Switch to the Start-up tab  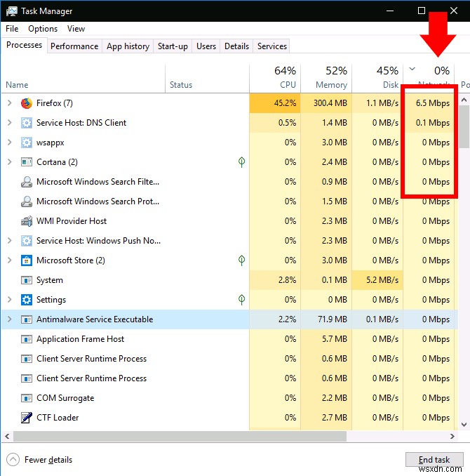coord(173,46)
